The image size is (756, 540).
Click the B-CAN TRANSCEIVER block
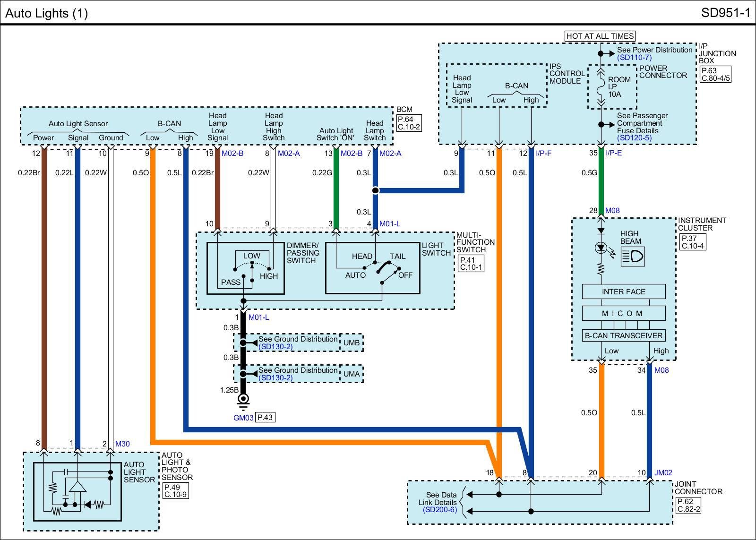pyautogui.click(x=624, y=336)
